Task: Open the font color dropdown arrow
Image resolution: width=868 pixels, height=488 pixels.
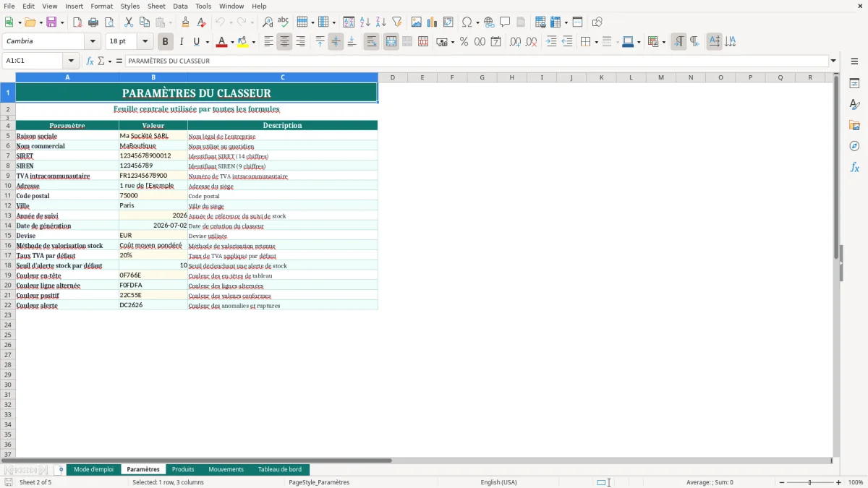Action: tap(232, 42)
